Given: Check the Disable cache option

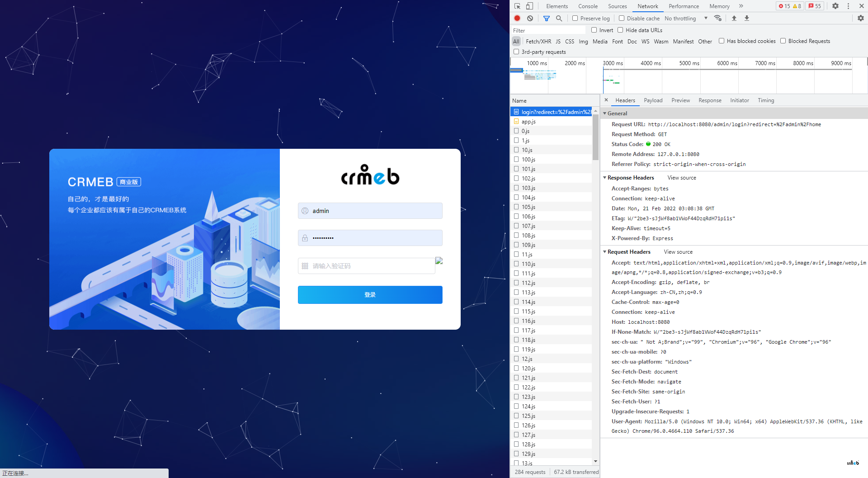Looking at the screenshot, I should coord(622,18).
